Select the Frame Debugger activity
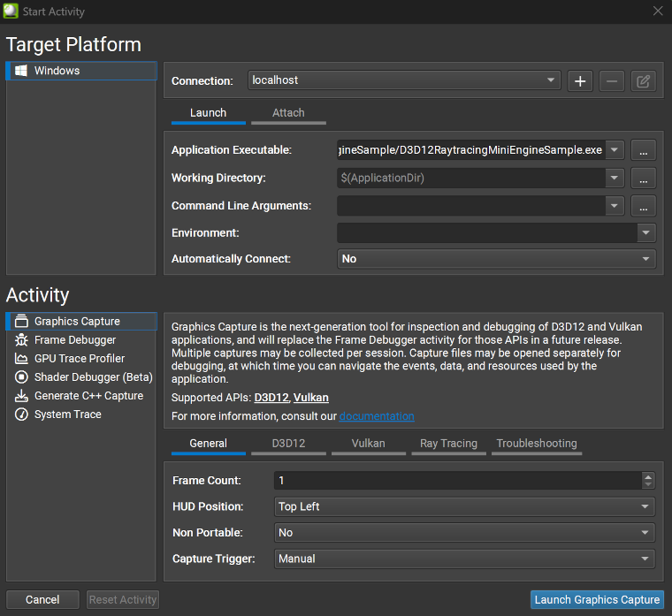Screen dimensions: 672x616 [x=74, y=340]
